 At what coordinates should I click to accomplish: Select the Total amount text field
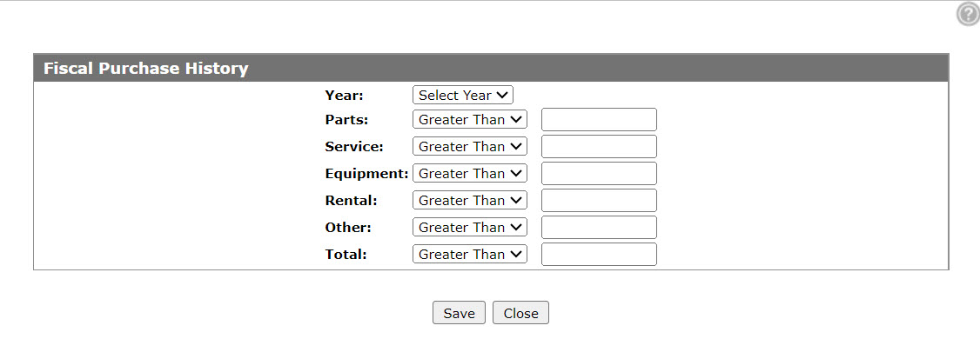tap(599, 254)
